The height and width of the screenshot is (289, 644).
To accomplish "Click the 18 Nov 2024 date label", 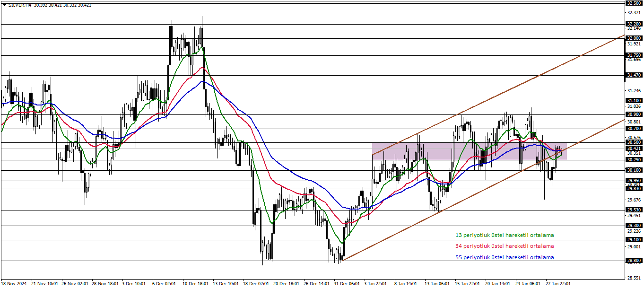I will click(x=15, y=284).
